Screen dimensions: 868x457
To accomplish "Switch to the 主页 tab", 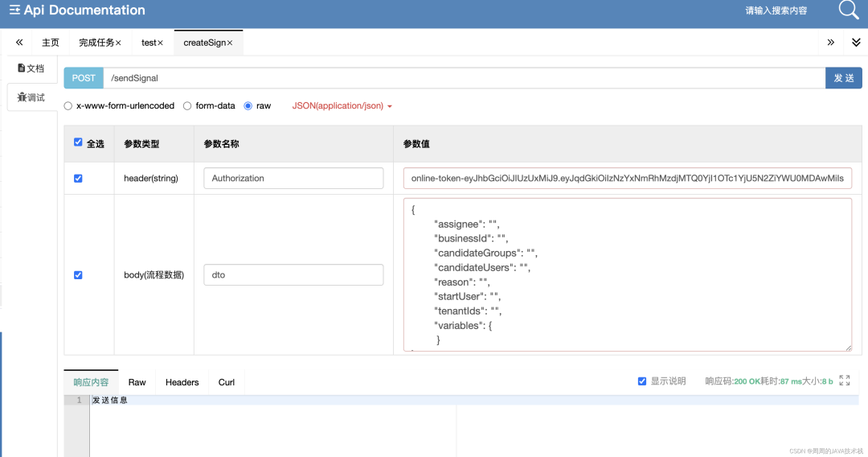I will 51,43.
